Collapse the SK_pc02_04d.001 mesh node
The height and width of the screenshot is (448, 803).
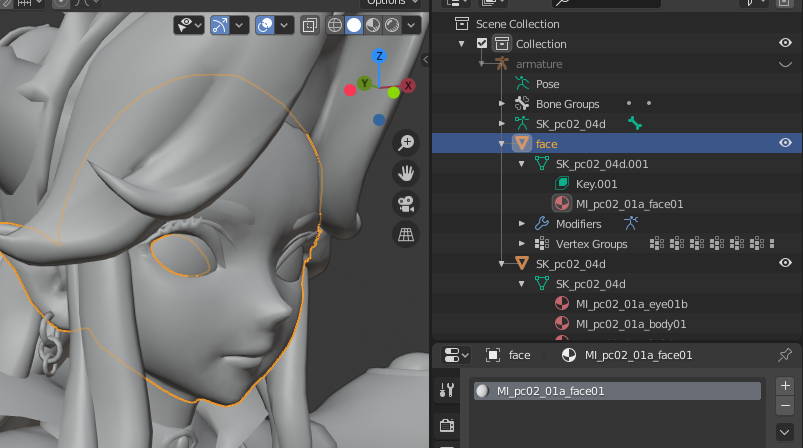(522, 164)
